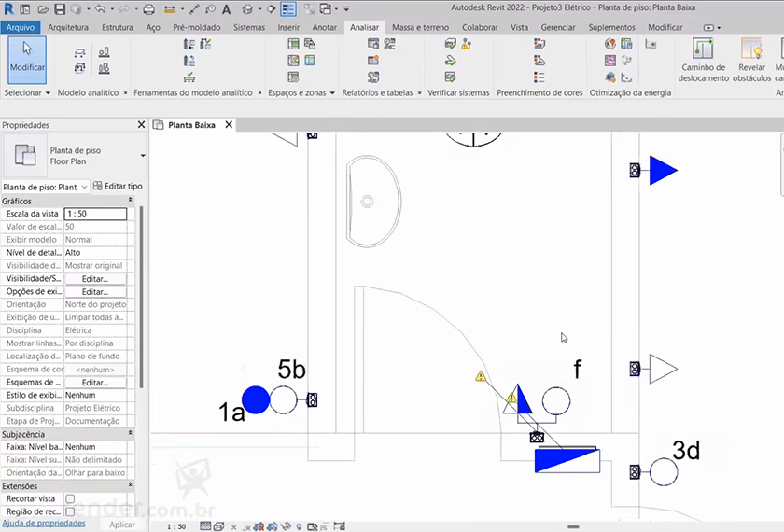Expand the Planta de piso: Plant instance dropdown
Screen dimensions: 784x532
tap(84, 187)
